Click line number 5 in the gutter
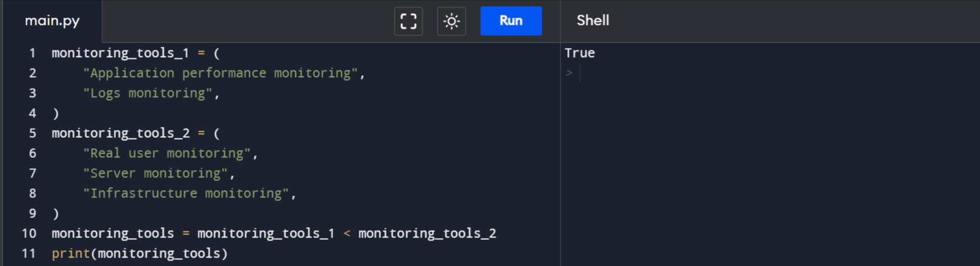 tap(32, 133)
